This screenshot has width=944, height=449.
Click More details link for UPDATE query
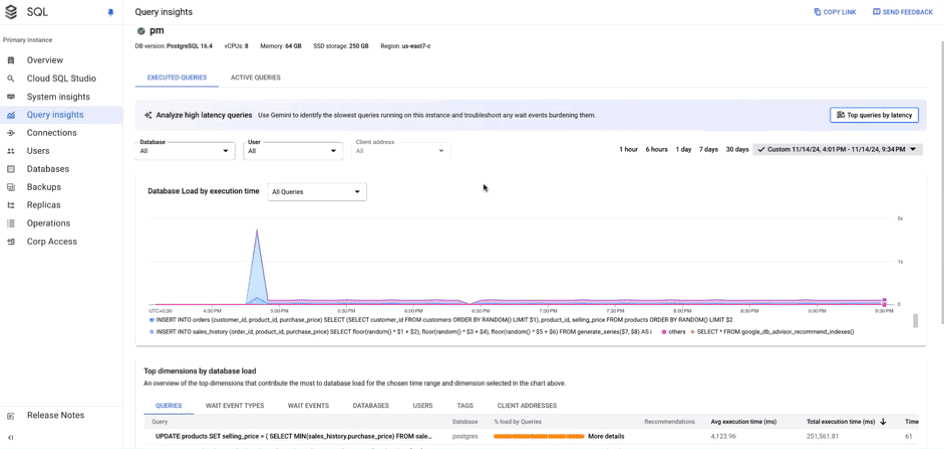coord(606,436)
